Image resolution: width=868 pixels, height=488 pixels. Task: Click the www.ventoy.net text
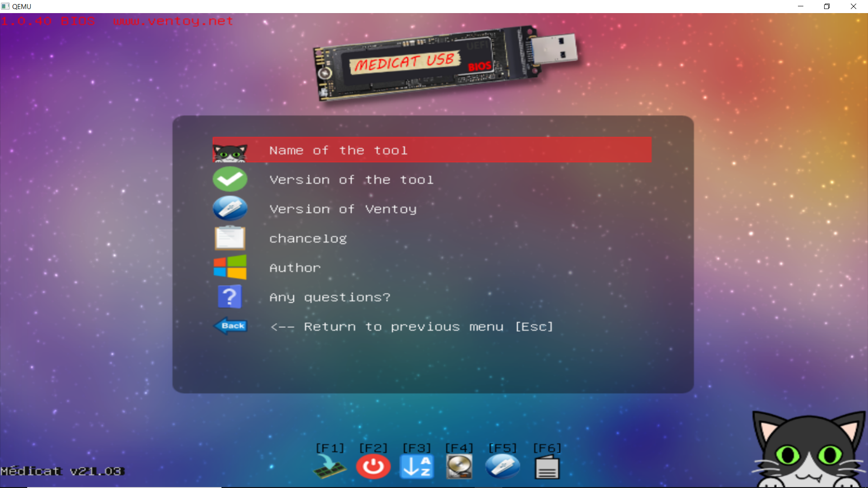[173, 21]
